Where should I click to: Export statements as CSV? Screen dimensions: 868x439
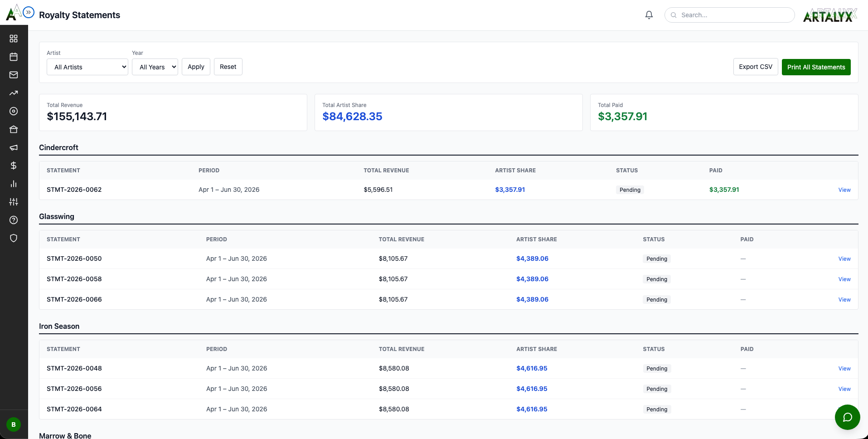coord(756,67)
